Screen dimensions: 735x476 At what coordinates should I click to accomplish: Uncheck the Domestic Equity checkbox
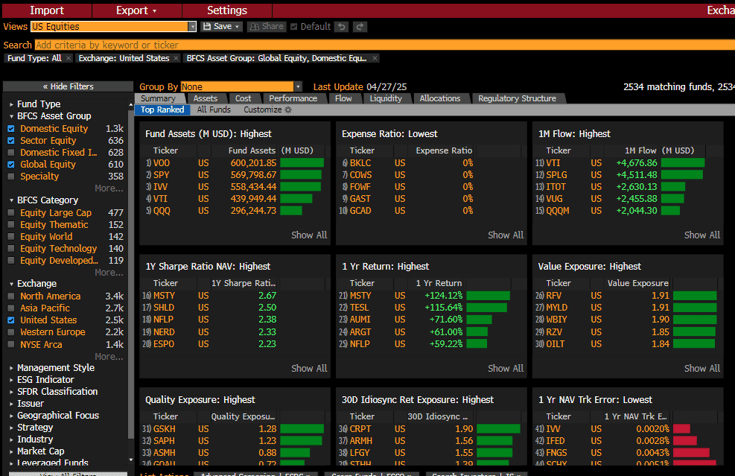(11, 129)
